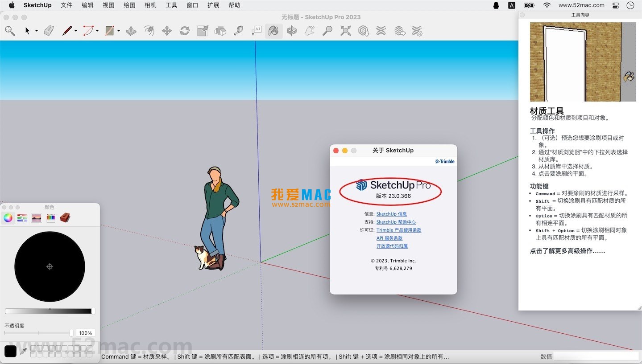
Task: Activate the Arc drawing tool
Action: pos(88,31)
